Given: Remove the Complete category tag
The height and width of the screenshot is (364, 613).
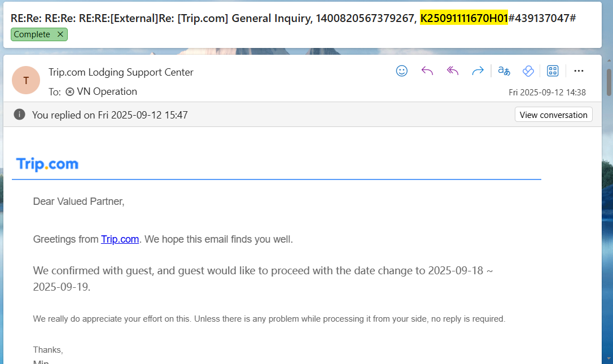Looking at the screenshot, I should point(60,34).
